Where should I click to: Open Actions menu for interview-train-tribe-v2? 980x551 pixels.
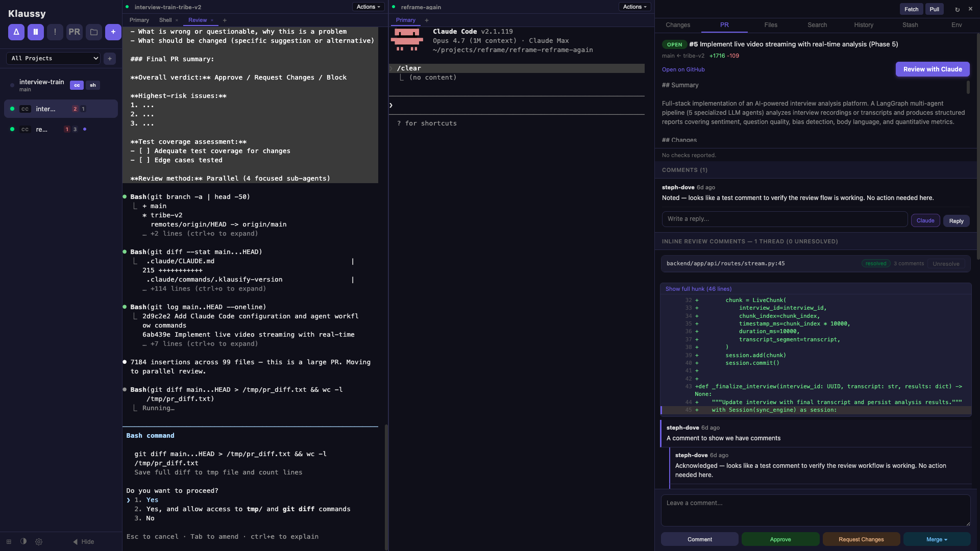click(367, 7)
